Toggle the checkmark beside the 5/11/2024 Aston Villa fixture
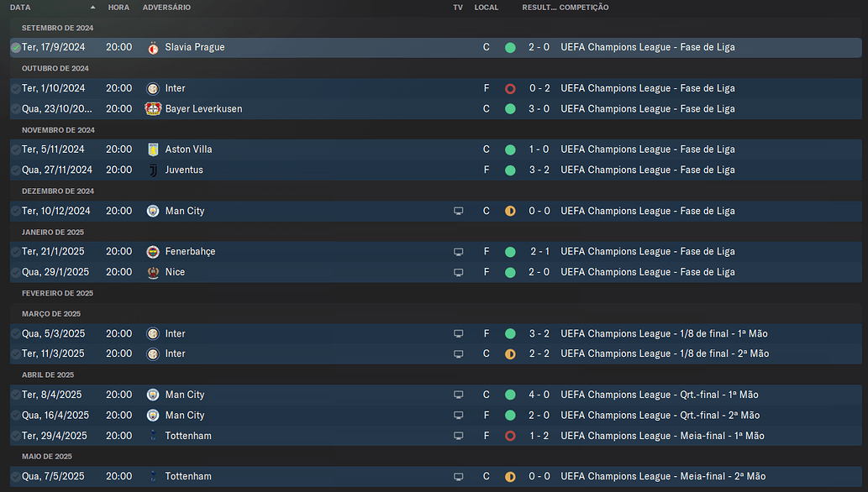Viewport: 868px width, 492px height. [15, 149]
